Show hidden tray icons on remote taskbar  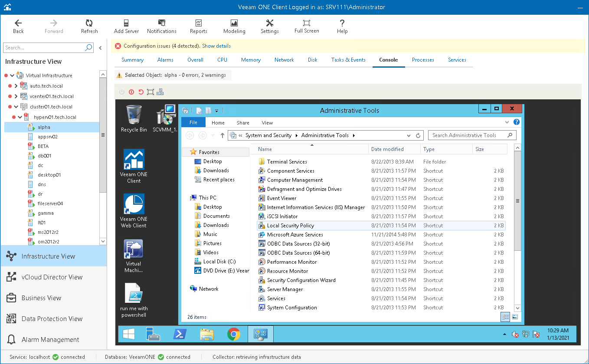(x=504, y=334)
